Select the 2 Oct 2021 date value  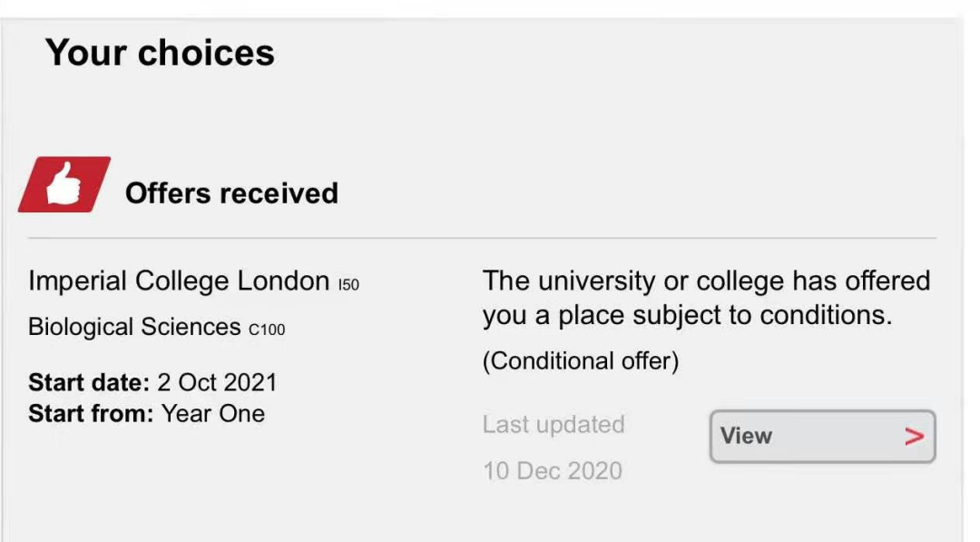point(217,382)
